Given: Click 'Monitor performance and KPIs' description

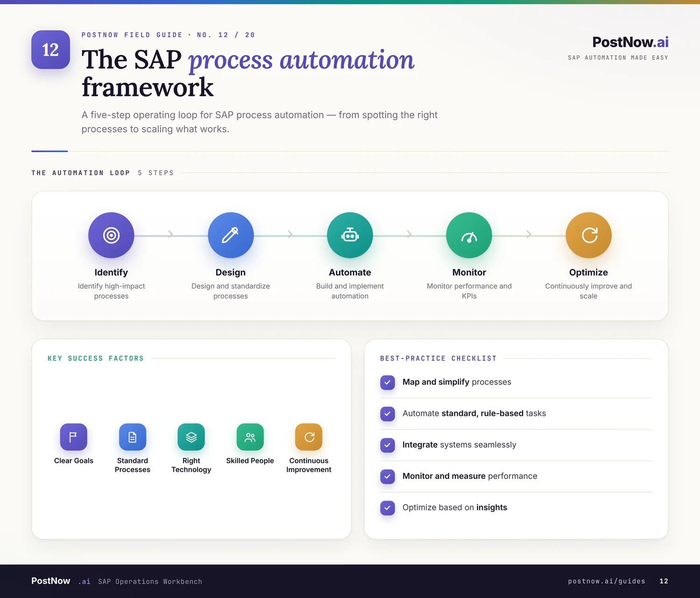Looking at the screenshot, I should coord(469,291).
